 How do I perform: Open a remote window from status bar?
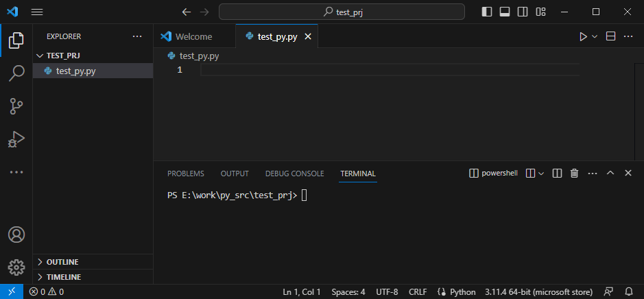[x=12, y=291]
